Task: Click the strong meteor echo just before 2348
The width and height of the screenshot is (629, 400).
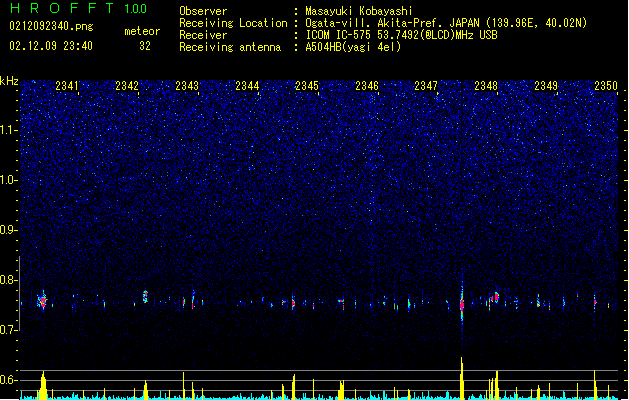Action: (x=462, y=304)
